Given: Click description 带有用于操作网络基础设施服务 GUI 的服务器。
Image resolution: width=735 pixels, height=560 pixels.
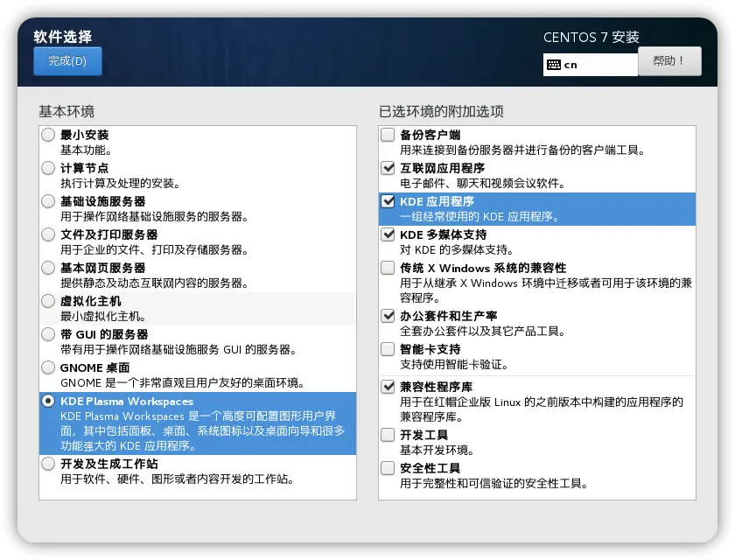Looking at the screenshot, I should pos(178,350).
